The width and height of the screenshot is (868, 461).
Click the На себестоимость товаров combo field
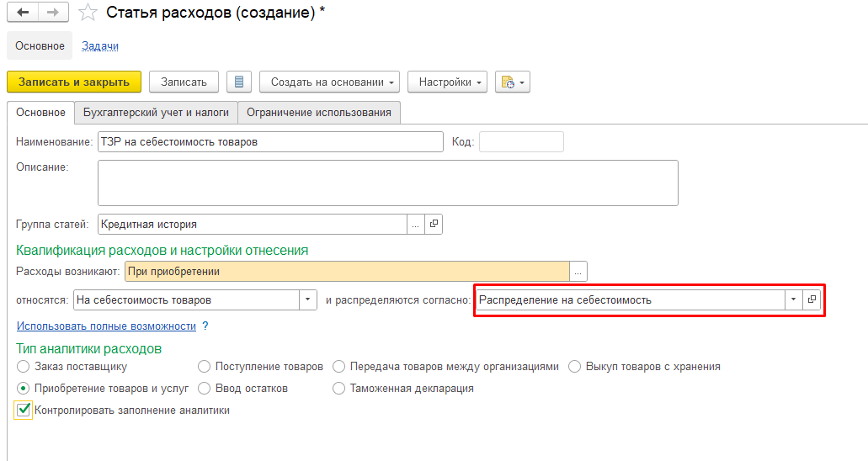click(187, 299)
